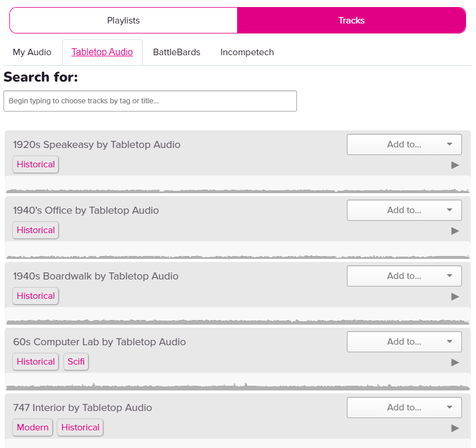Seek within the 1940's Office waveform

(238, 250)
